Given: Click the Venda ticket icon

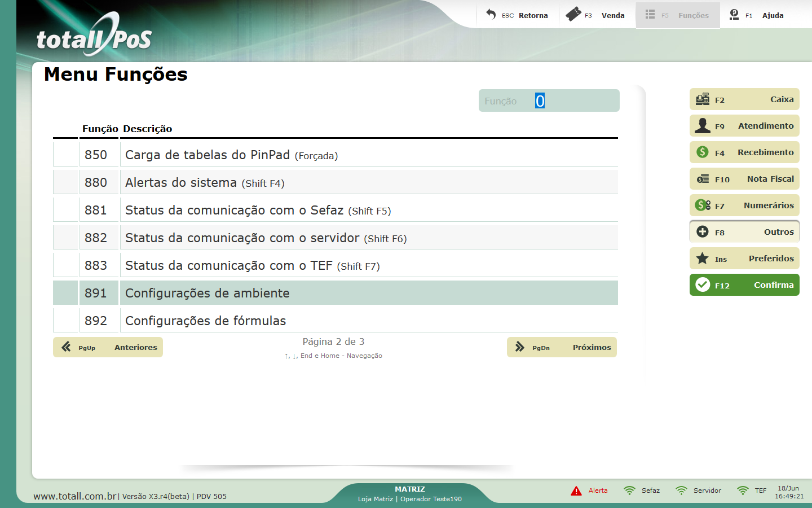Looking at the screenshot, I should click(x=573, y=14).
